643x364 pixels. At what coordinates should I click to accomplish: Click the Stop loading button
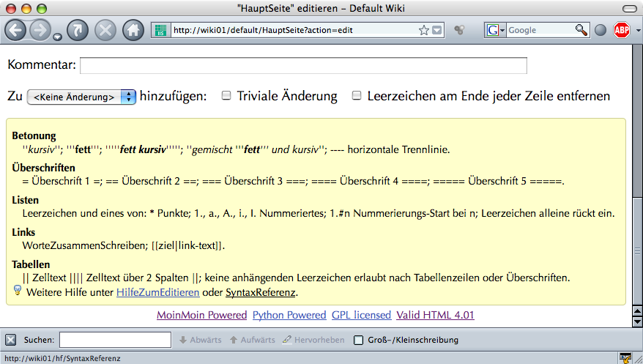tap(105, 30)
